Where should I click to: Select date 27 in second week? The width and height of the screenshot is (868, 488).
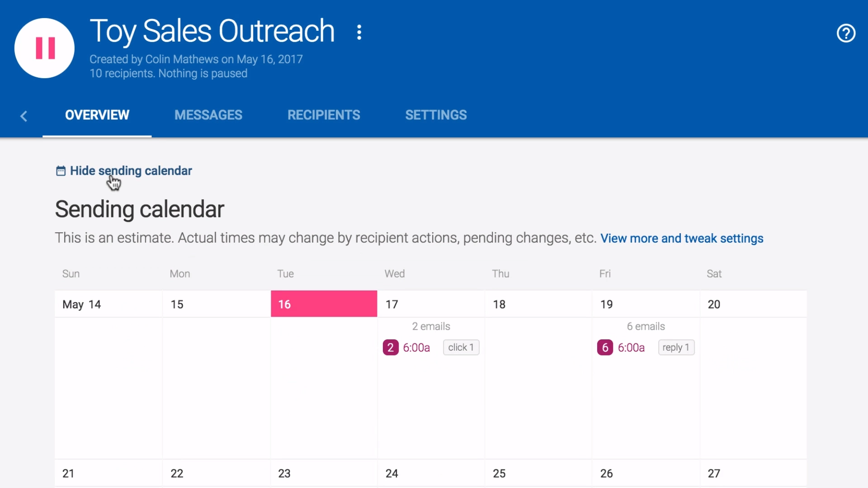[x=714, y=474]
